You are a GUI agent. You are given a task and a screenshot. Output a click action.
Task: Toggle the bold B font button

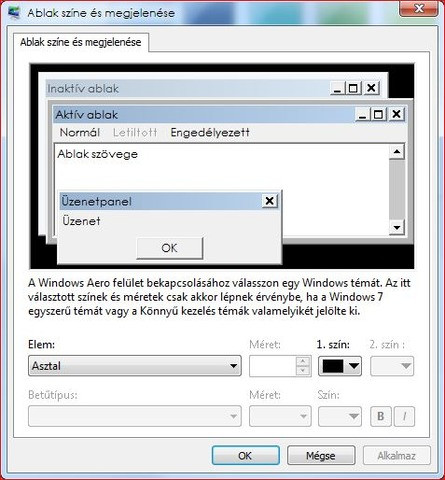point(381,416)
